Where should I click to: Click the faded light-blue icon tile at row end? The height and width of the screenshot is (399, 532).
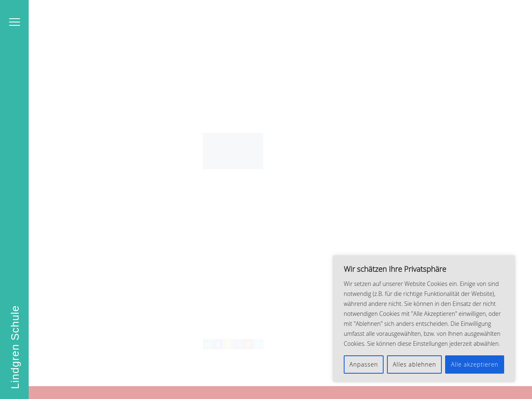pos(259,344)
